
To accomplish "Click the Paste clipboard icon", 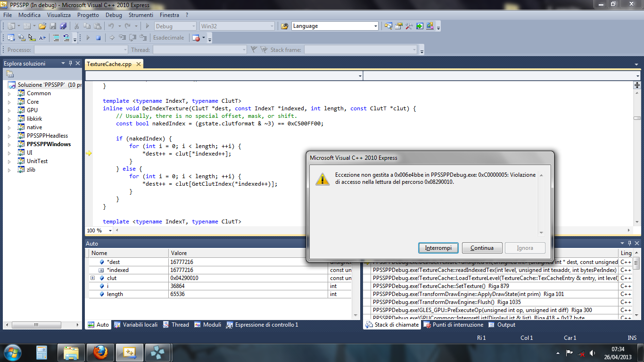I will (98, 26).
